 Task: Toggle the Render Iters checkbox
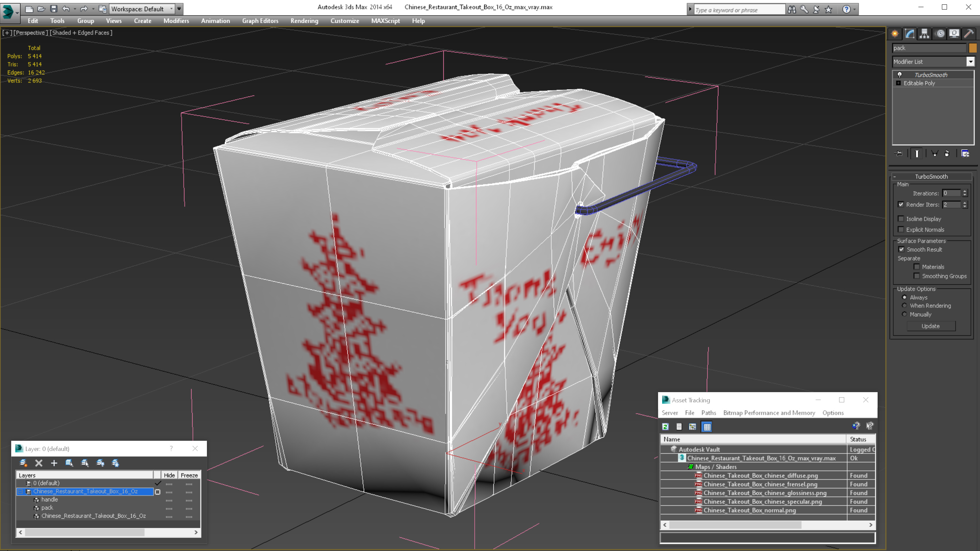pyautogui.click(x=901, y=204)
